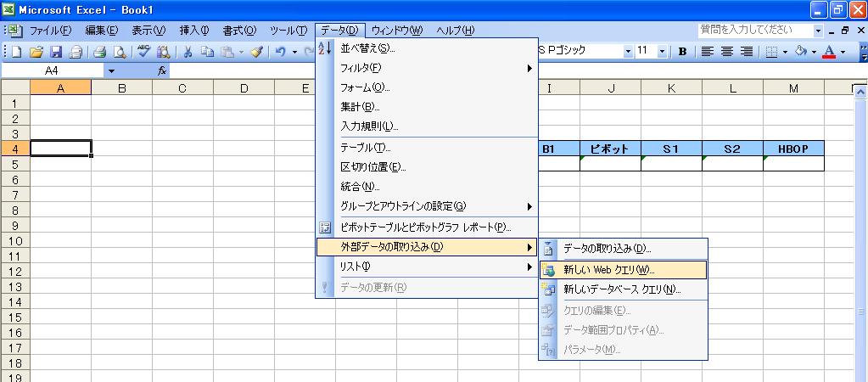This screenshot has width=868, height=382.
Task: Click the Undo arrow icon
Action: point(281,52)
